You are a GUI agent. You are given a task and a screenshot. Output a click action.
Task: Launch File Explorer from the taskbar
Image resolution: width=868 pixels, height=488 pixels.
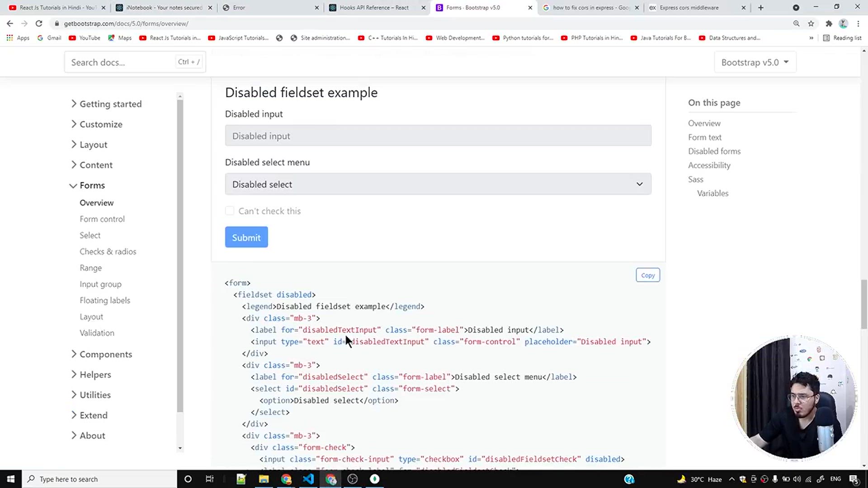click(x=264, y=479)
